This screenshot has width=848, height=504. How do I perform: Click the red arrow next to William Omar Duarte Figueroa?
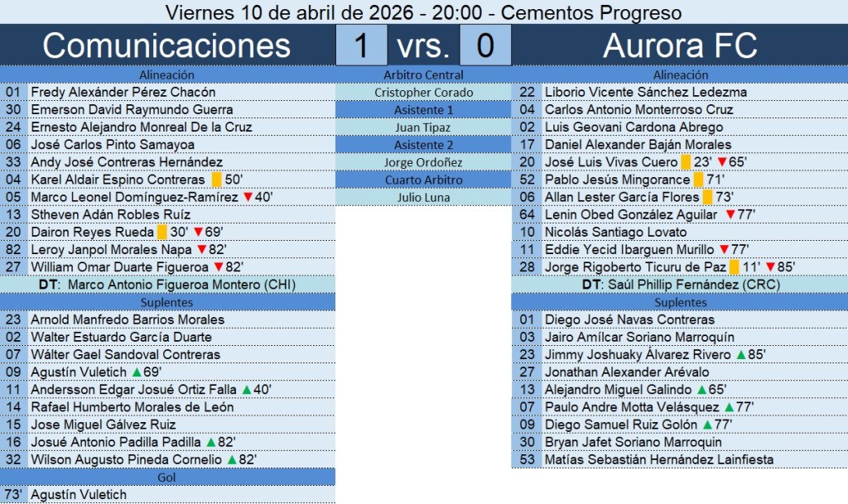(219, 267)
